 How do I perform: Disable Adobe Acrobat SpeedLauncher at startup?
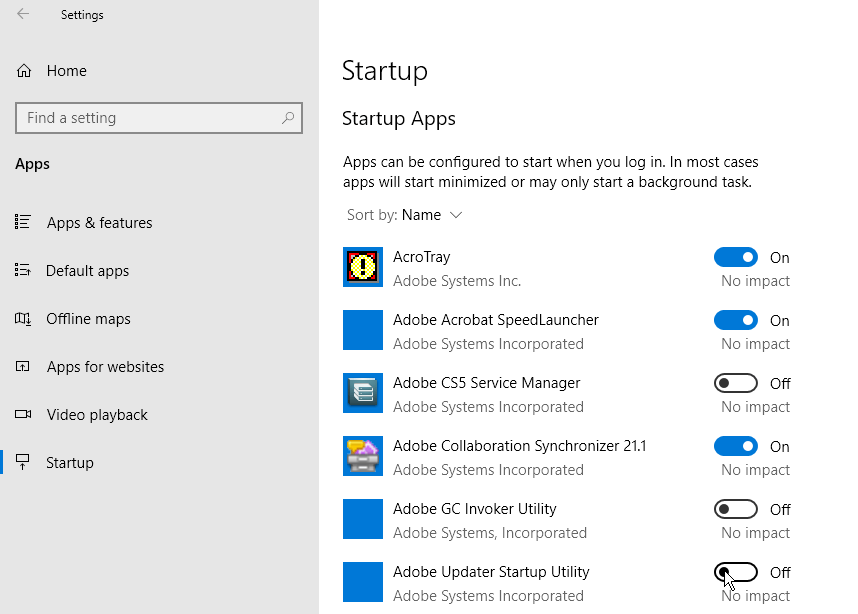tap(736, 320)
